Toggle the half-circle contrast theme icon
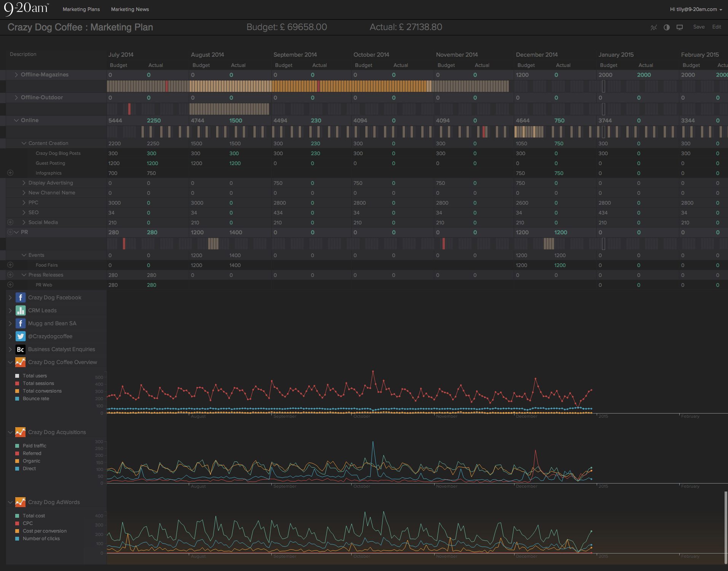Image resolution: width=728 pixels, height=571 pixels. click(666, 27)
